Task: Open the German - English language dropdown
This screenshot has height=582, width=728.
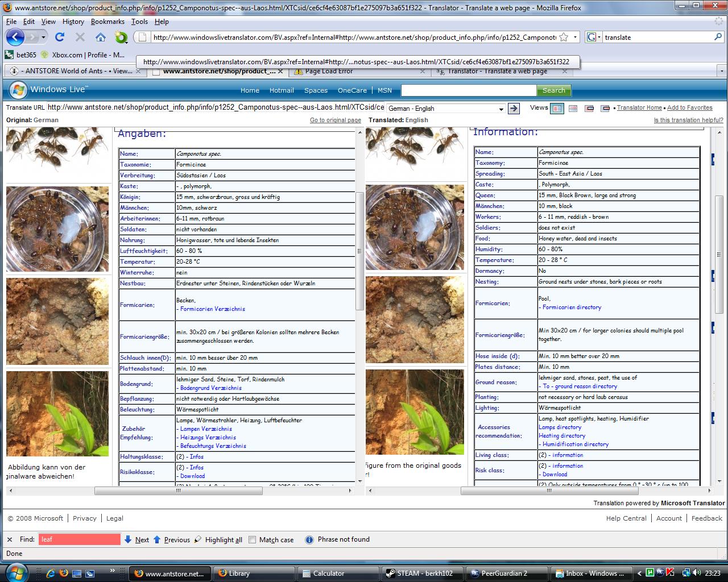Action: coord(446,109)
